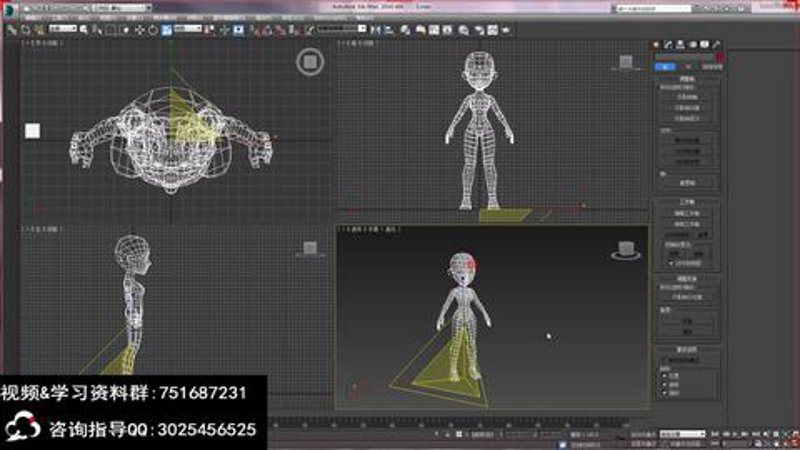800x450 pixels.
Task: Click the Reset Pivot button
Action: [687, 183]
